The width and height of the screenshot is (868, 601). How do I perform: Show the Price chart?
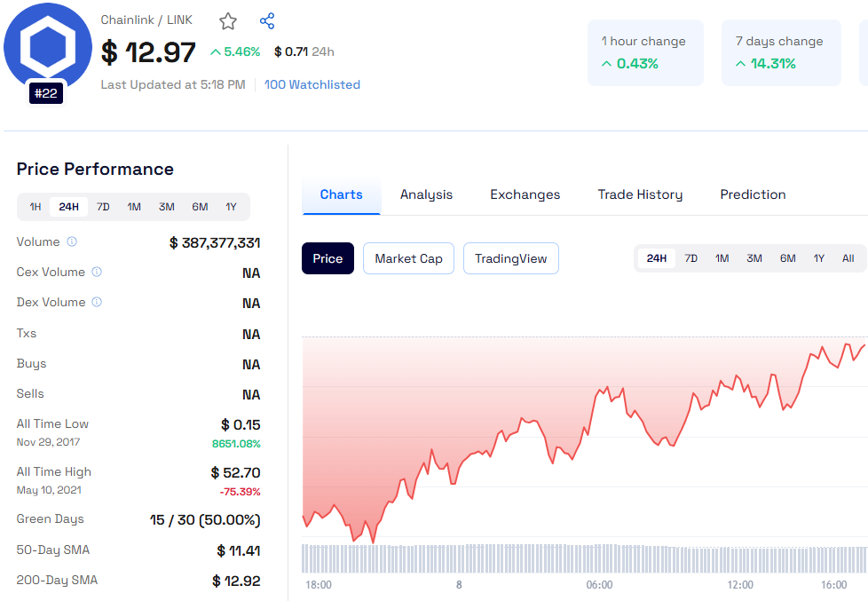pyautogui.click(x=327, y=258)
